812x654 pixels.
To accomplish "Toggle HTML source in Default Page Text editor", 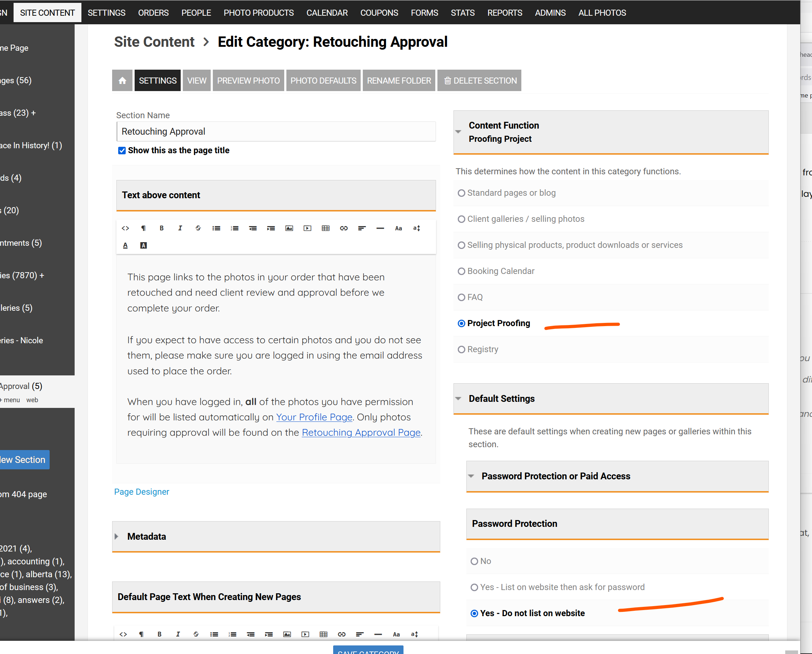I will [x=123, y=634].
